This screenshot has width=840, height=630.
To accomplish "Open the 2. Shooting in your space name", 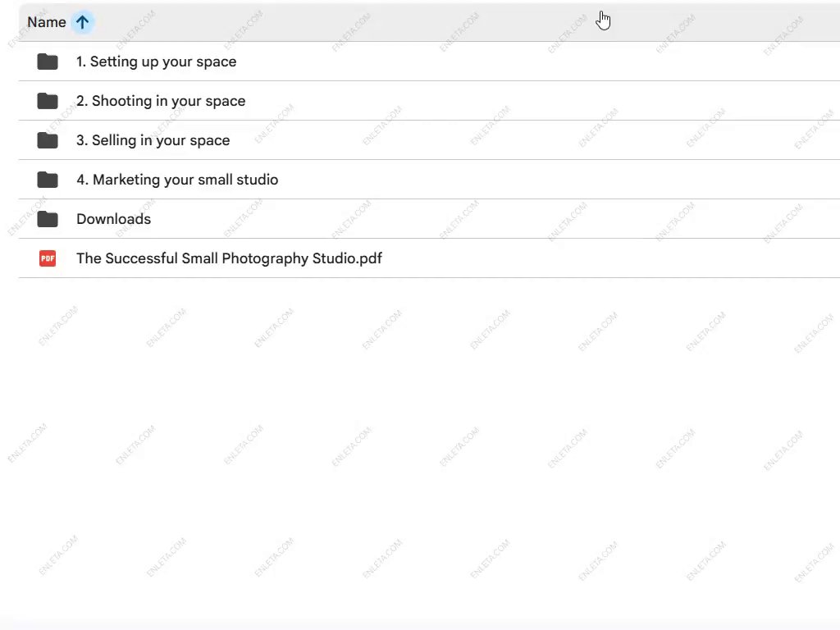I will [x=161, y=101].
